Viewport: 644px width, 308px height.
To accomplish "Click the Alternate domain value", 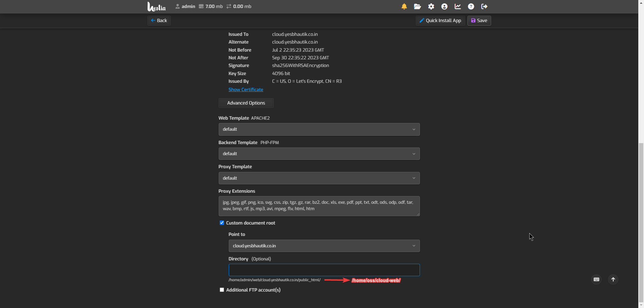I will tap(295, 42).
